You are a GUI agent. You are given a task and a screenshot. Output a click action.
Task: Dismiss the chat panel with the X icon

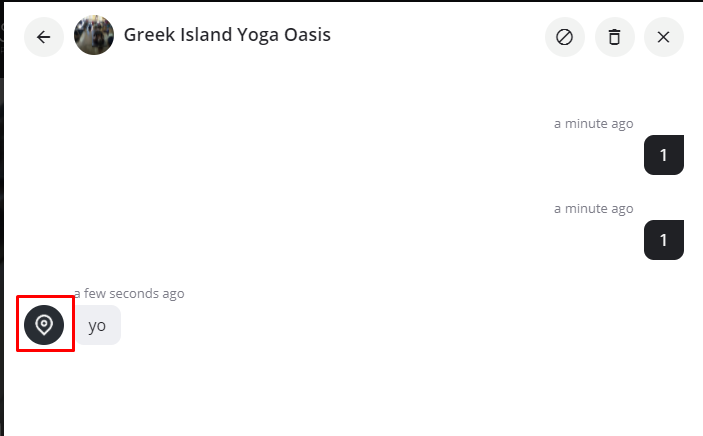(663, 37)
